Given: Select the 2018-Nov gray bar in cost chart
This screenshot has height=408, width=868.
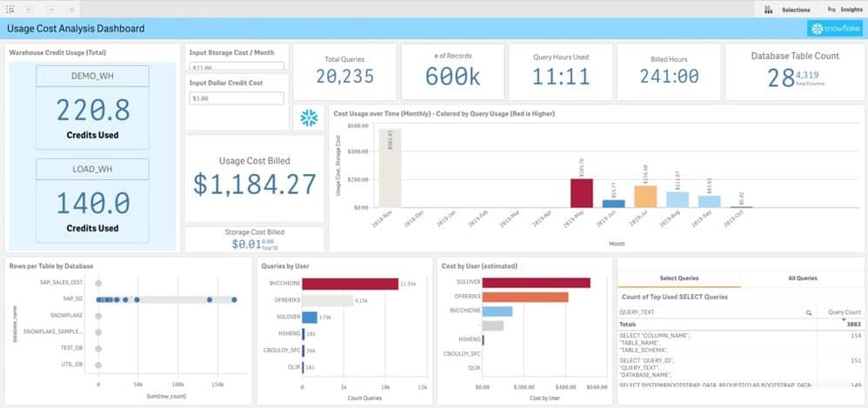Looking at the screenshot, I should coord(390,168).
